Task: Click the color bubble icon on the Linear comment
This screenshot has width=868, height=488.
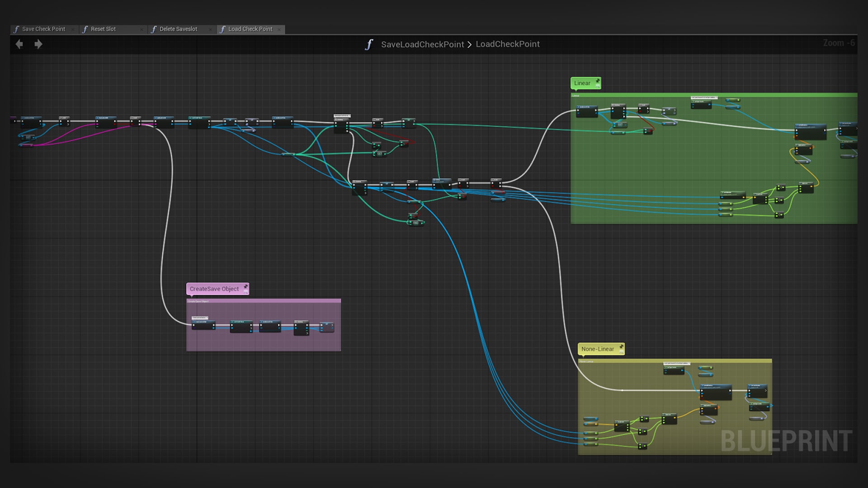Action: (x=598, y=86)
